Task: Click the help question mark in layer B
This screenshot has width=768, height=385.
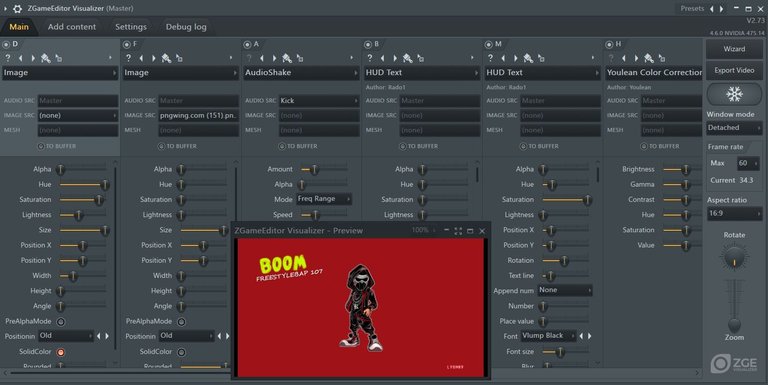Action: tap(370, 58)
